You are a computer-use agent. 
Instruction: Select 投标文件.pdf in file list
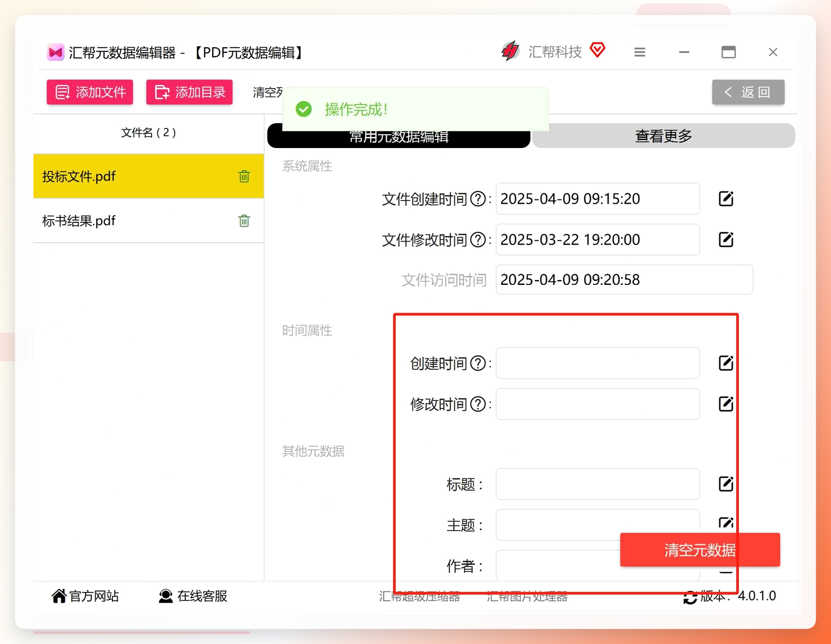[x=149, y=176]
